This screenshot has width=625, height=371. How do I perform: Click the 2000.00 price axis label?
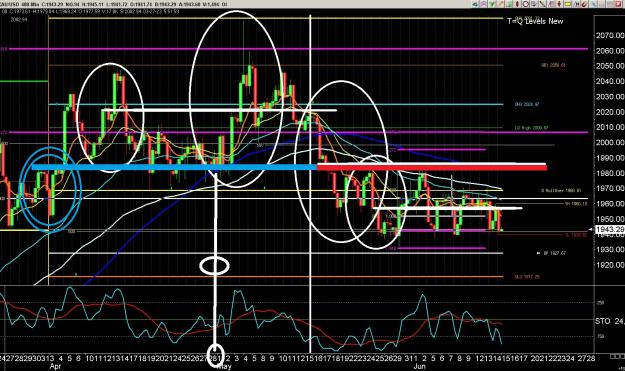610,143
